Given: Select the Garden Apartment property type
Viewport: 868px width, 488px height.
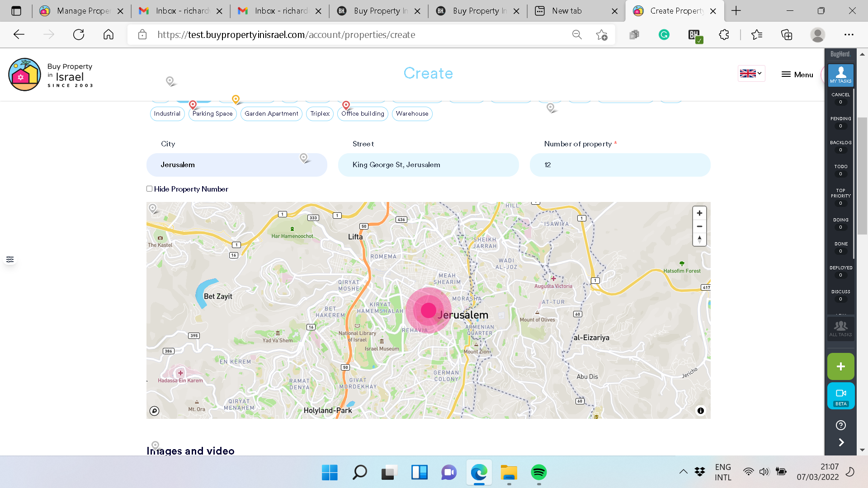Looking at the screenshot, I should [271, 114].
